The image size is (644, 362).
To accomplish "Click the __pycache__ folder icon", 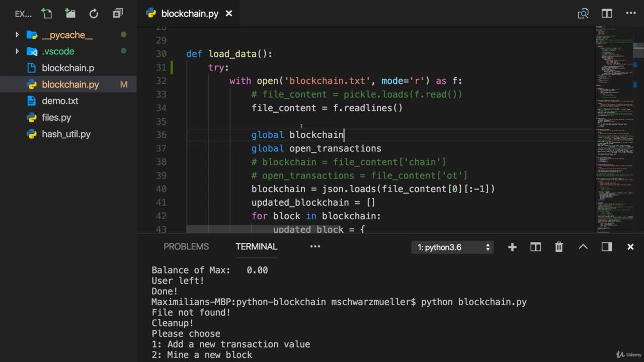I will 32,35.
